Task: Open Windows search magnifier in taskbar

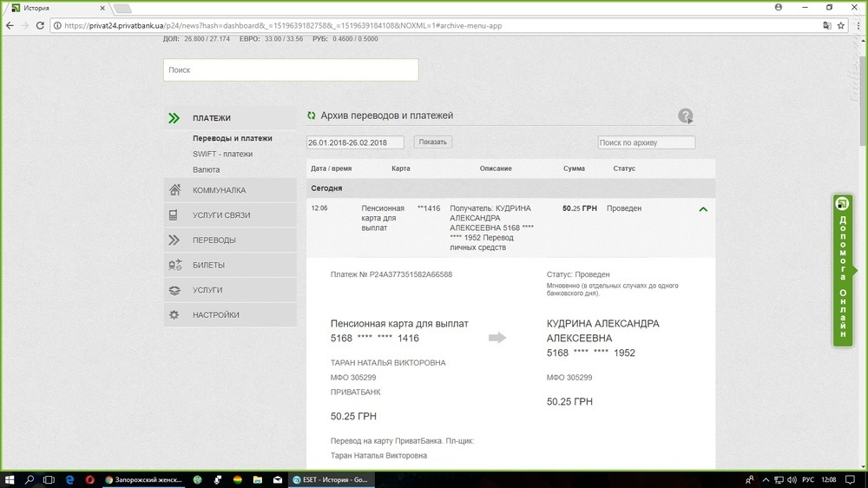Action: pos(30,479)
